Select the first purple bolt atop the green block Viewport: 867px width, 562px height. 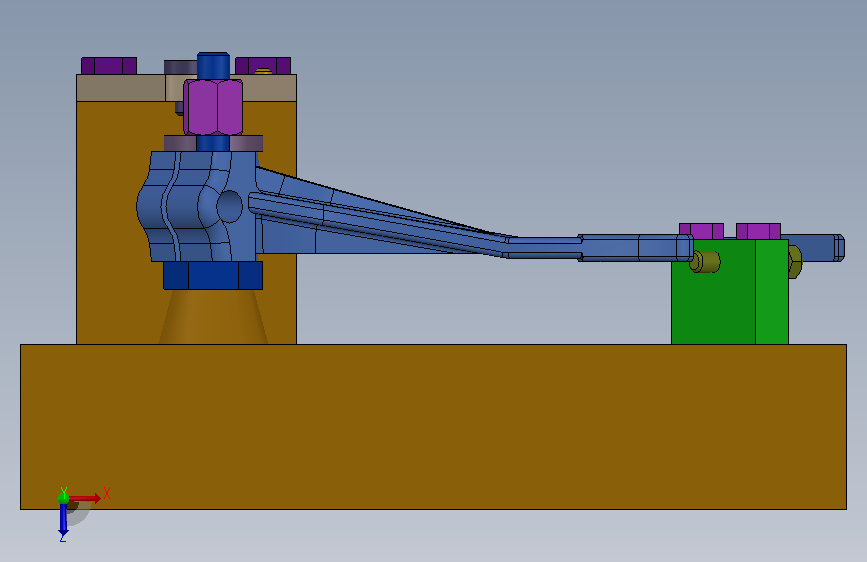(701, 231)
